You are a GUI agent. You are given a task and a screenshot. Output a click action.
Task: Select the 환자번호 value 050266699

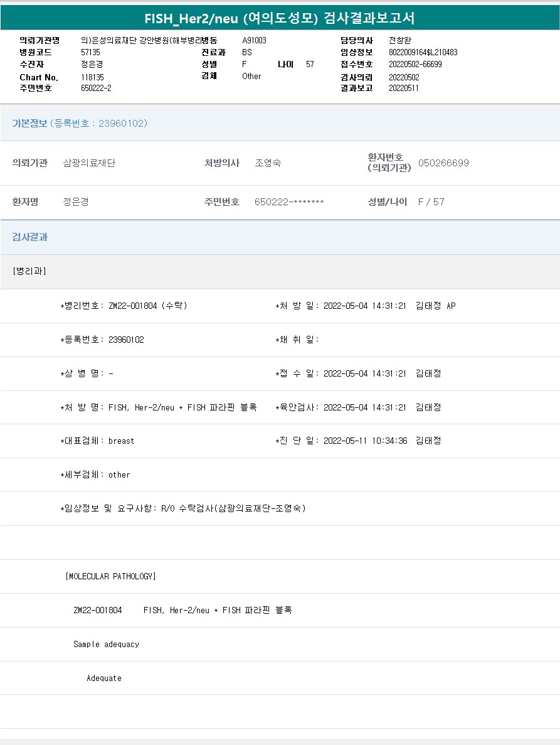pos(443,163)
